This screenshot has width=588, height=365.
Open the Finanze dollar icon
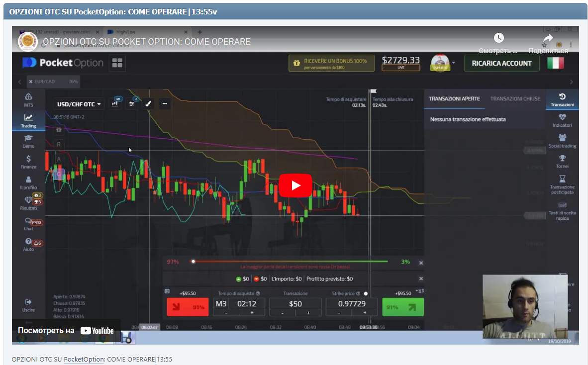pos(28,159)
